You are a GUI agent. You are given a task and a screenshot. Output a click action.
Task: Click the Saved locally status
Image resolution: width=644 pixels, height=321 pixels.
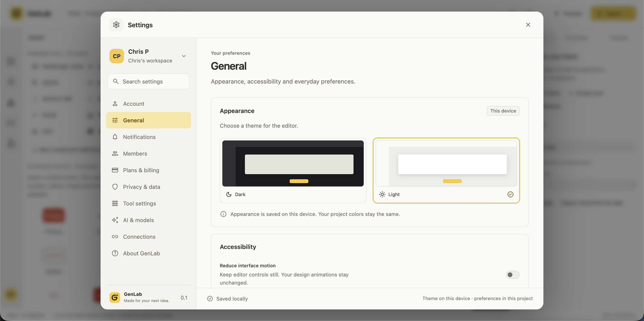pos(227,299)
